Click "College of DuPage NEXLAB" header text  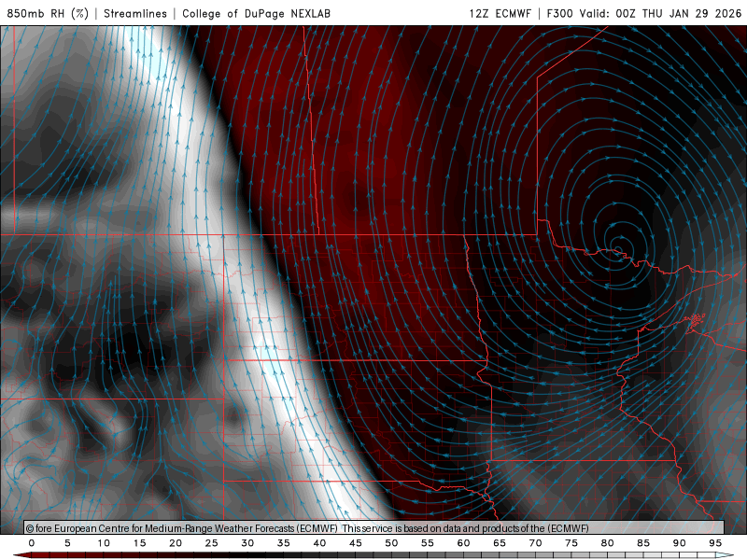coord(256,13)
